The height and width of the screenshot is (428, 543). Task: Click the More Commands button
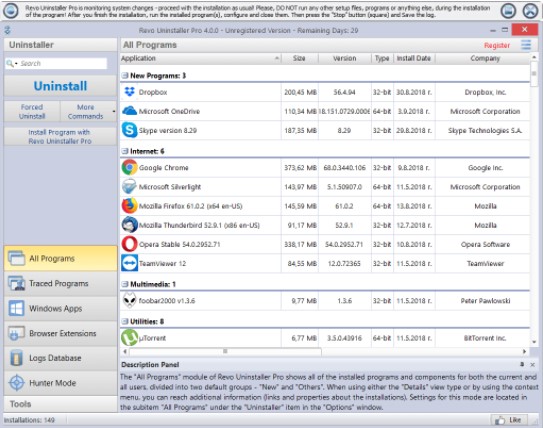(x=85, y=112)
